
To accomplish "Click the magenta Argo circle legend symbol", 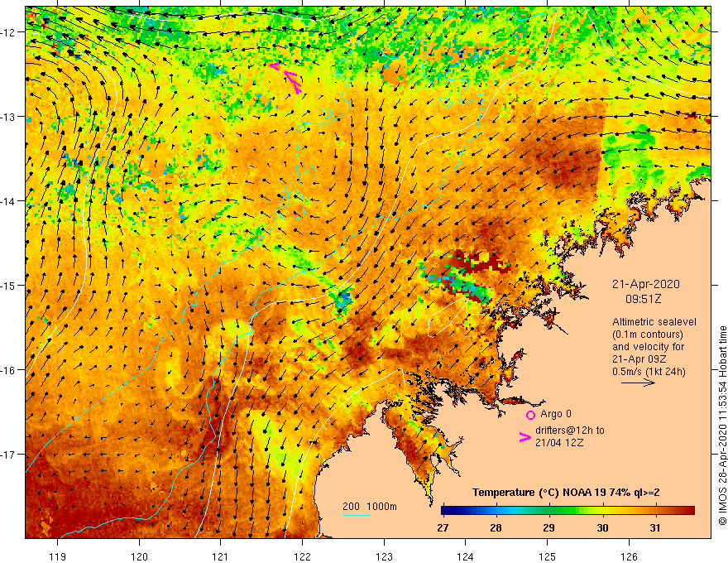I will click(x=530, y=415).
